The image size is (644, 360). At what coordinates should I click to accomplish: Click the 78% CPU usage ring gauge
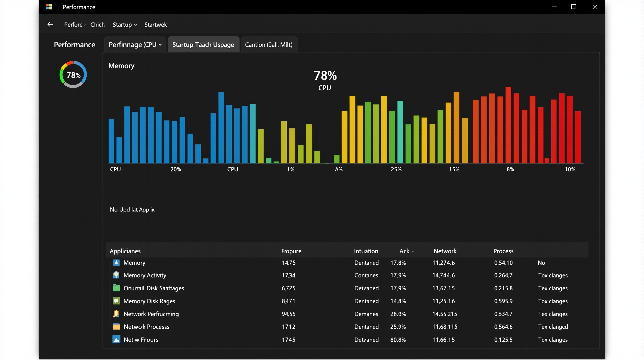pyautogui.click(x=73, y=74)
